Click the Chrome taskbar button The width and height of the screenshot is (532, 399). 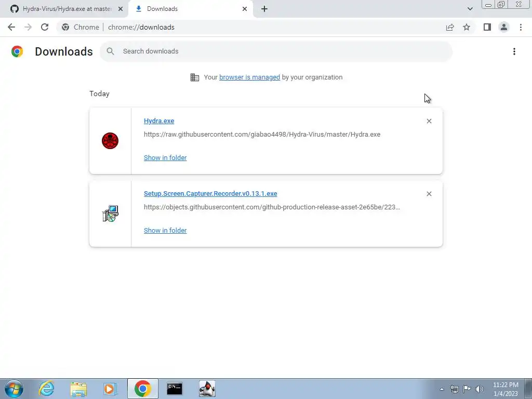coord(143,389)
